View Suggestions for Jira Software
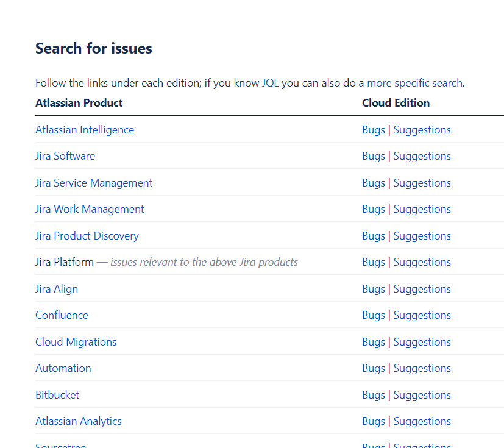Image resolution: width=504 pixels, height=448 pixels. click(422, 156)
